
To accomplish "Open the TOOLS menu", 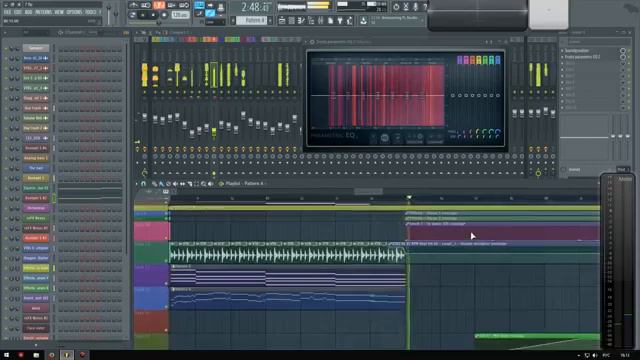I will (x=90, y=12).
